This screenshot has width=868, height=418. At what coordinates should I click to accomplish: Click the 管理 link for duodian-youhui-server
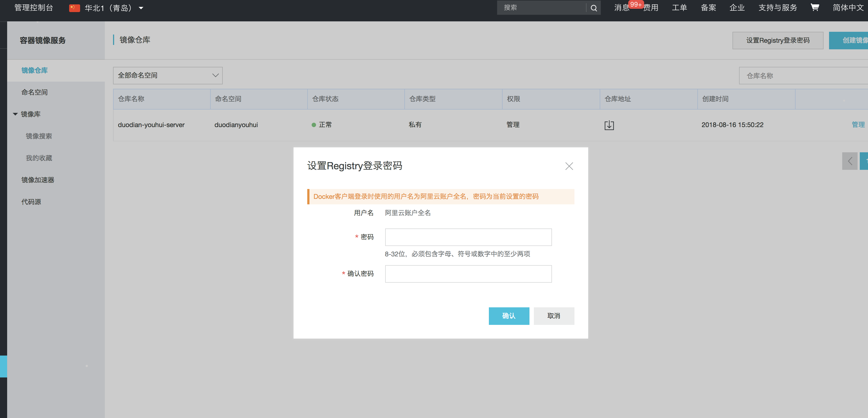[858, 125]
